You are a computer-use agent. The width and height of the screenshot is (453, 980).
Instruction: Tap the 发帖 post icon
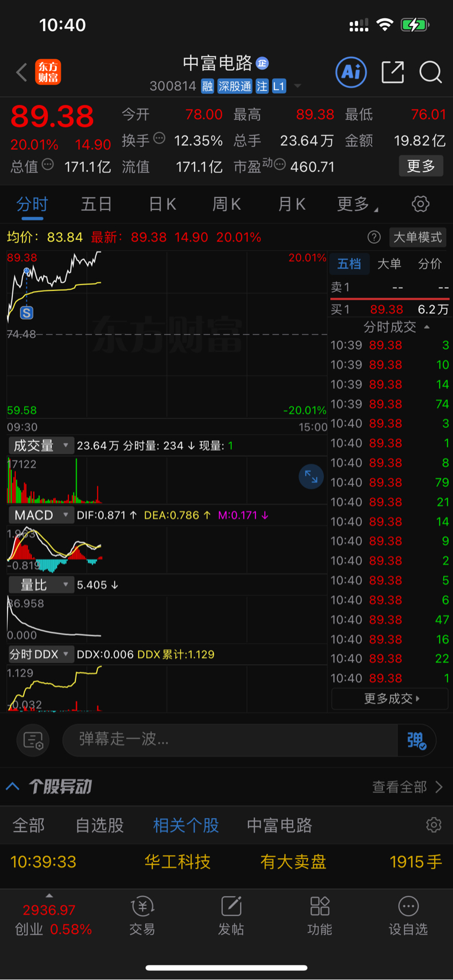(231, 916)
